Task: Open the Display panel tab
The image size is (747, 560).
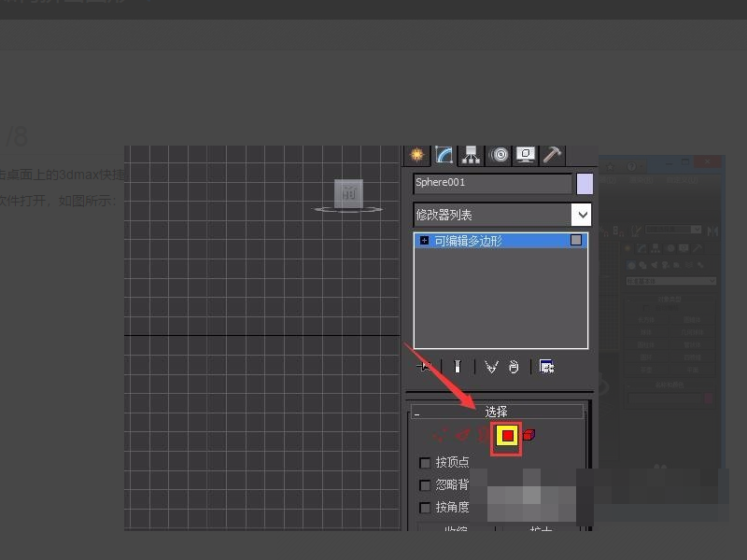Action: point(525,155)
